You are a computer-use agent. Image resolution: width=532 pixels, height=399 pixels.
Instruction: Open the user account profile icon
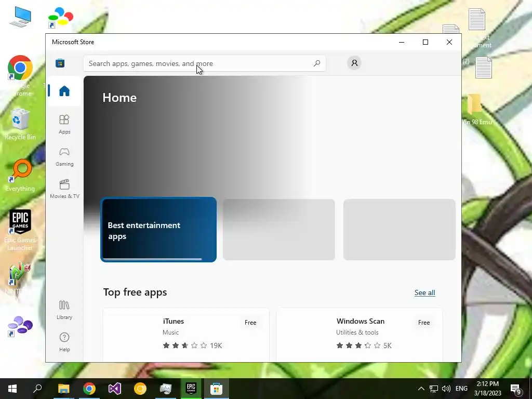coord(354,63)
